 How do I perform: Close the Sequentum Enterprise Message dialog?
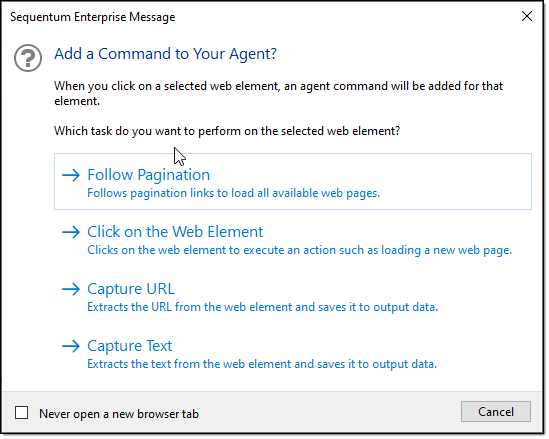click(527, 16)
